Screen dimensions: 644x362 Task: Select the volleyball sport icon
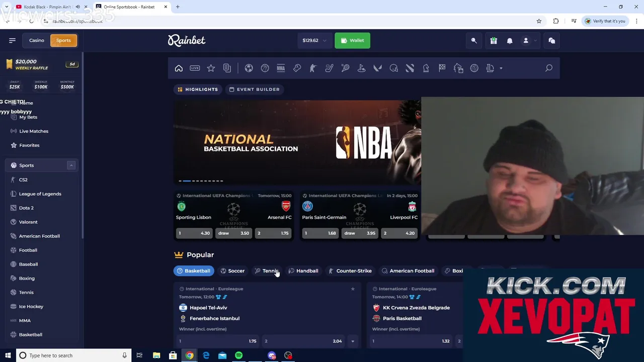point(474,68)
